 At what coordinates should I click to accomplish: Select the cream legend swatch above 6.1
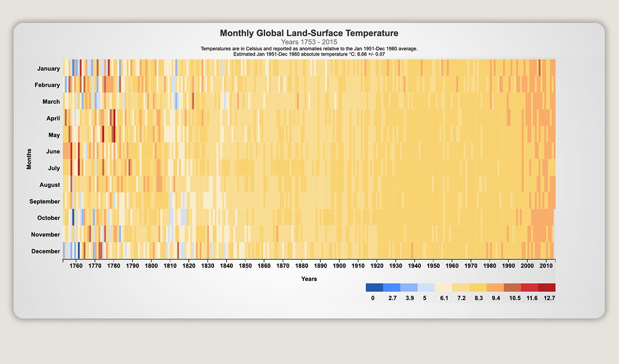pyautogui.click(x=444, y=288)
